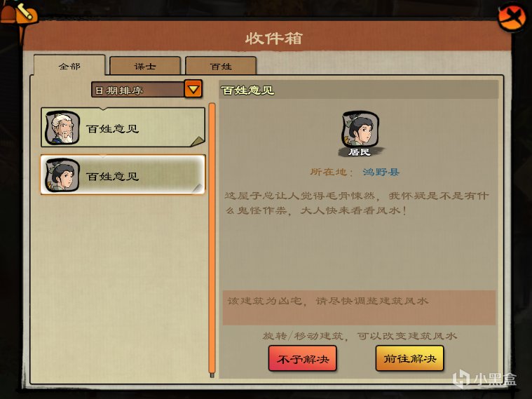The image size is (532, 399).
Task: Switch to the 全部 tab
Action: tap(69, 66)
